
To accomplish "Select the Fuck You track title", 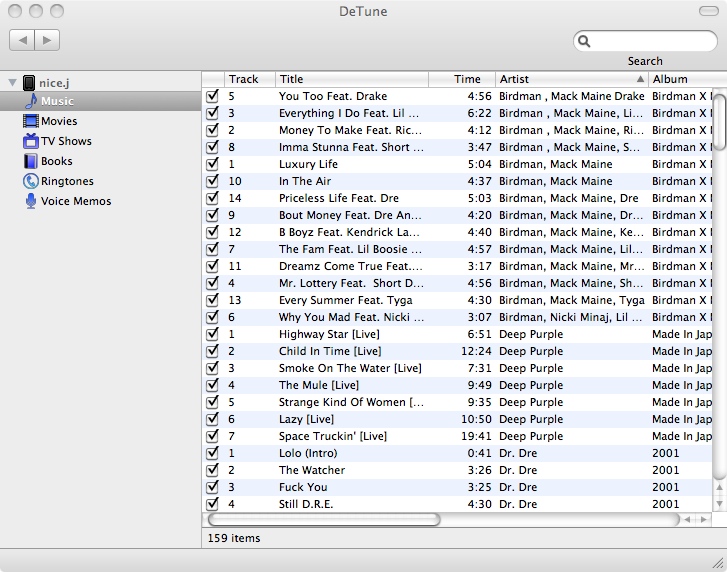I will tap(303, 487).
